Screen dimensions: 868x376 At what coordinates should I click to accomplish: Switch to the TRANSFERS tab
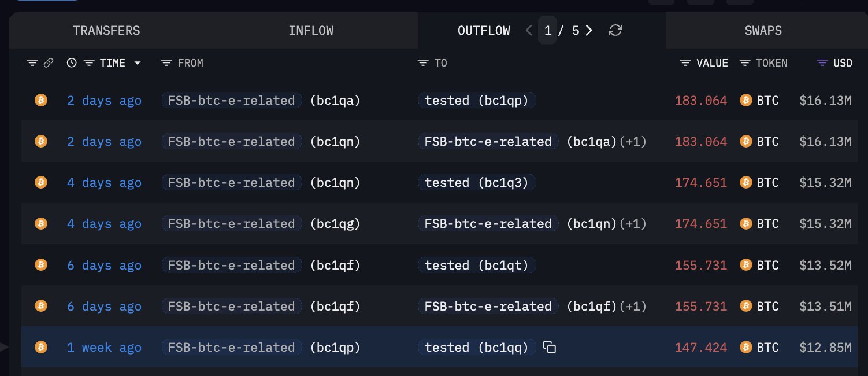point(106,31)
